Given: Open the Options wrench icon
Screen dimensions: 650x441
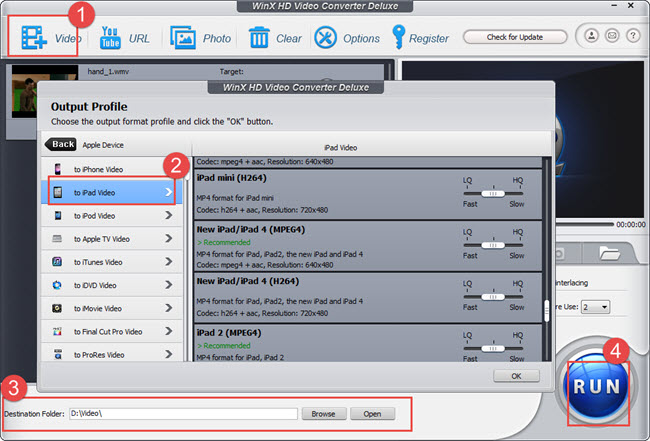Looking at the screenshot, I should tap(325, 38).
